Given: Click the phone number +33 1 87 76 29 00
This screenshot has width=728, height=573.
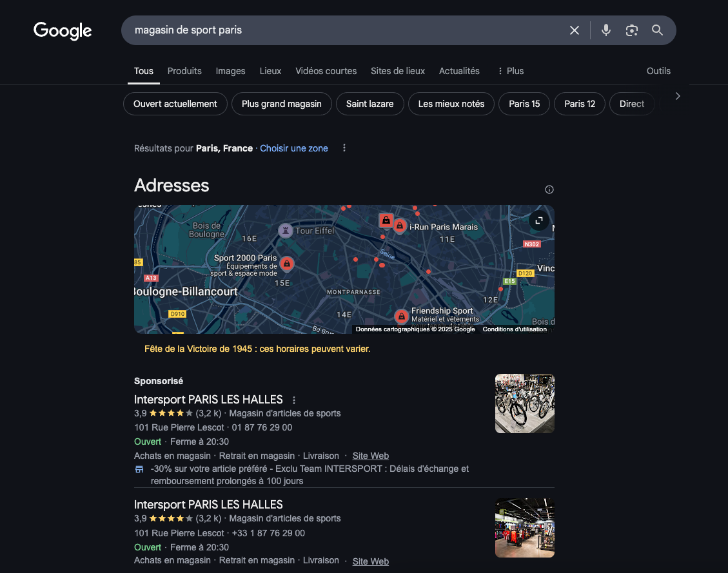Looking at the screenshot, I should pos(268,534).
